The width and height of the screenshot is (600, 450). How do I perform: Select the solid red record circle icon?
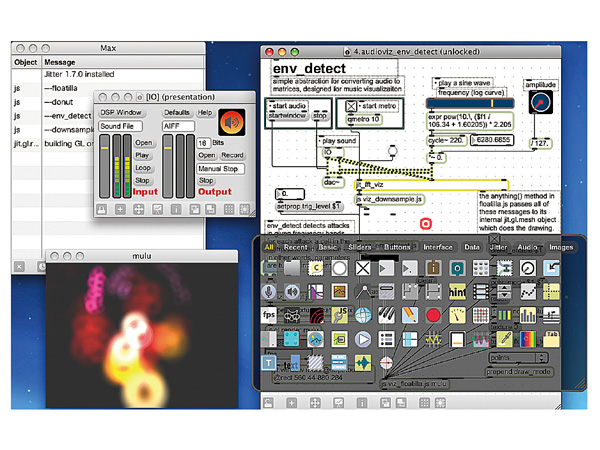[x=433, y=315]
